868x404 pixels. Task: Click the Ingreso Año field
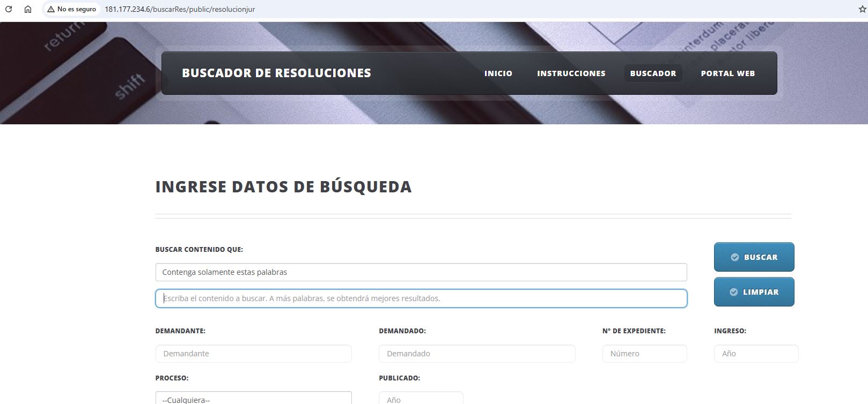[755, 354]
